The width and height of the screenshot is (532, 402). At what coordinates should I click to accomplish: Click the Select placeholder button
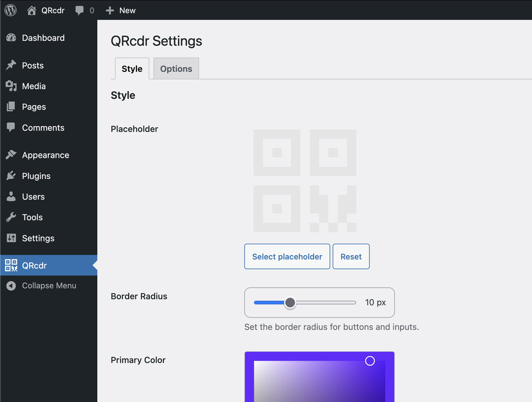287,257
